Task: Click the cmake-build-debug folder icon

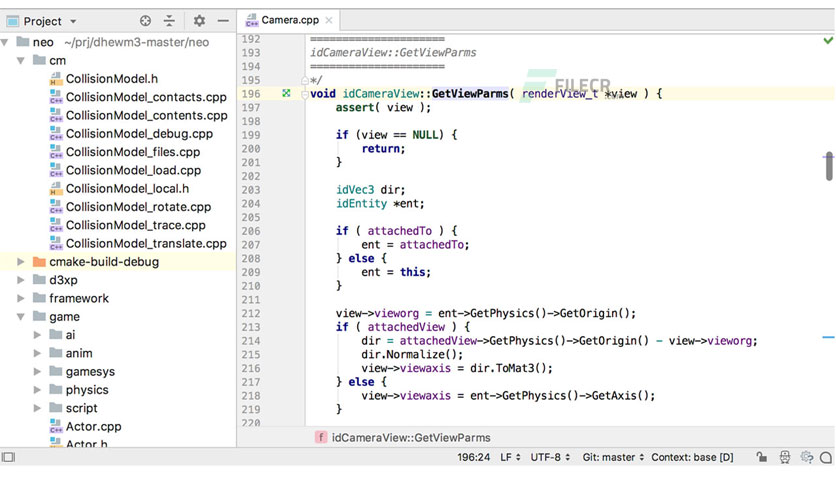Action: coord(39,262)
